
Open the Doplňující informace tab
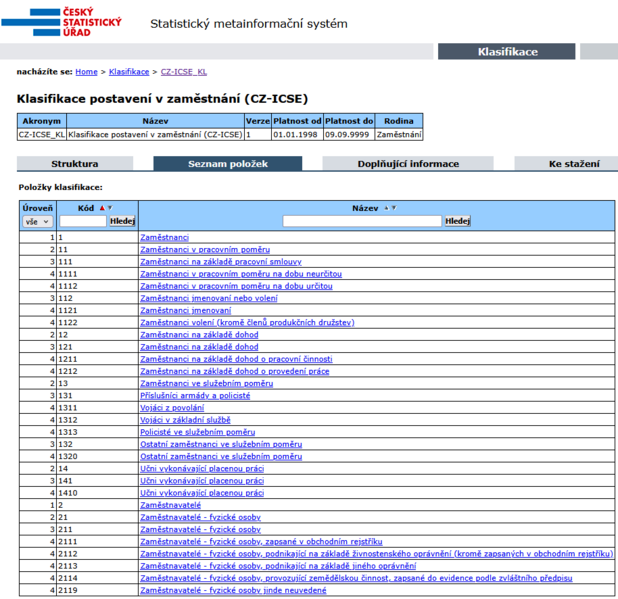[x=408, y=164]
